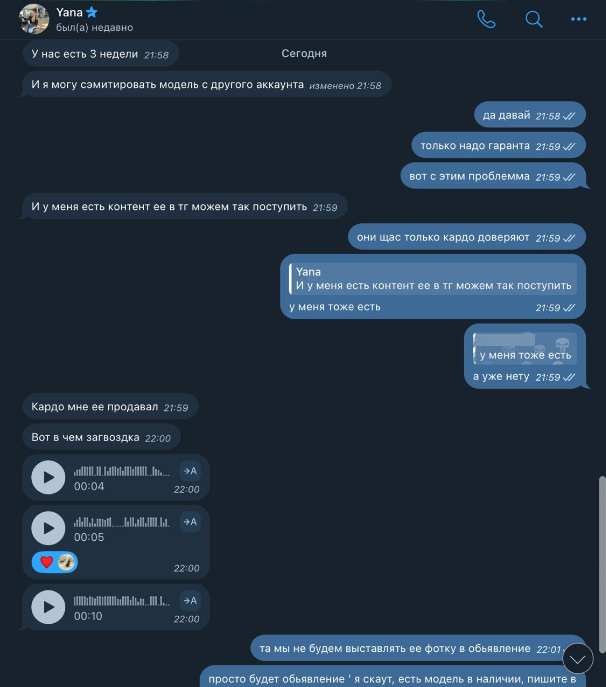
Task: Play the 00:05 voice message
Action: pyautogui.click(x=48, y=528)
